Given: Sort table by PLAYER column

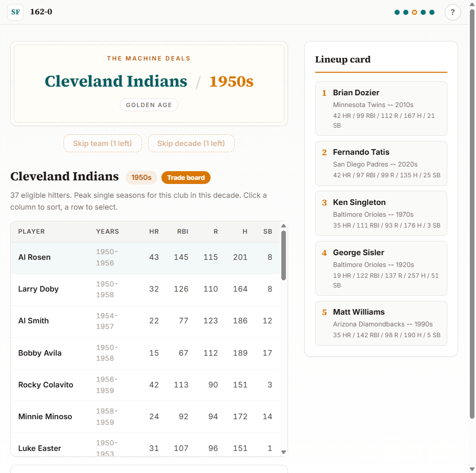Looking at the screenshot, I should pos(32,231).
